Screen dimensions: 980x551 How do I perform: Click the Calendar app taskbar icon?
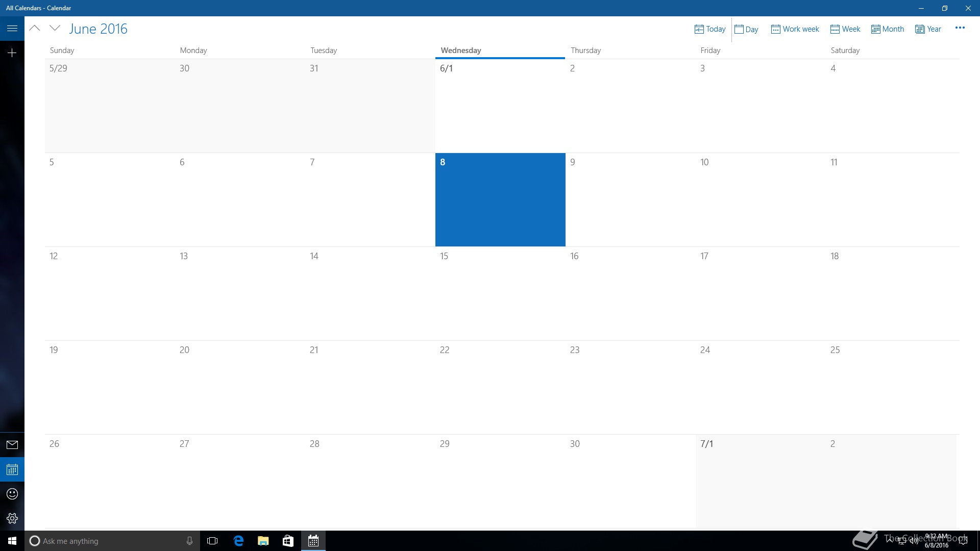pos(313,541)
